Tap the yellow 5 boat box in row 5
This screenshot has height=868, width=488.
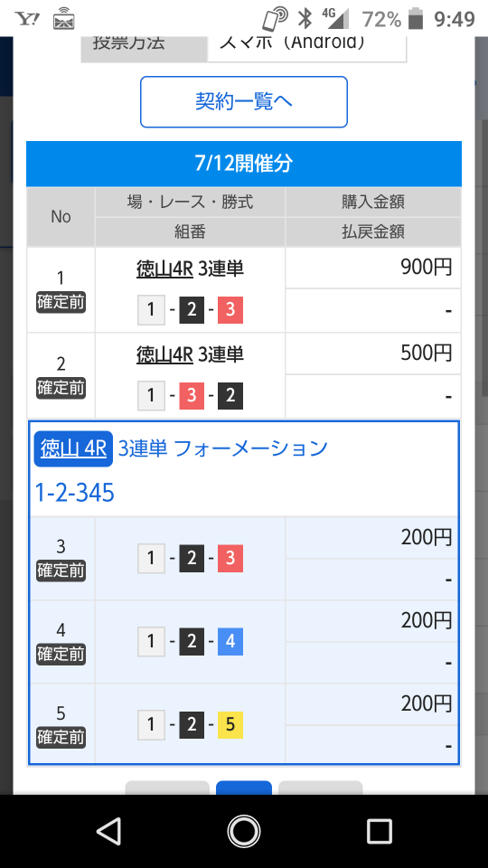(230, 724)
